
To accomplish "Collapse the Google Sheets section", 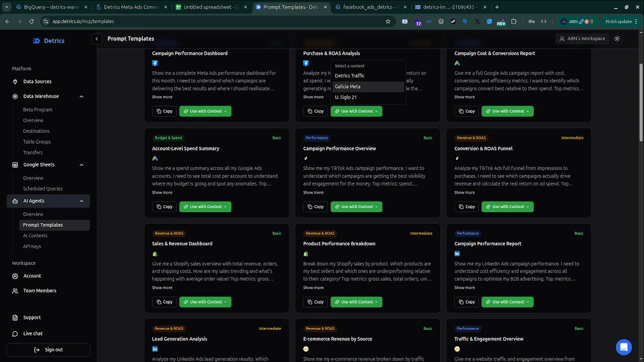I will click(81, 164).
